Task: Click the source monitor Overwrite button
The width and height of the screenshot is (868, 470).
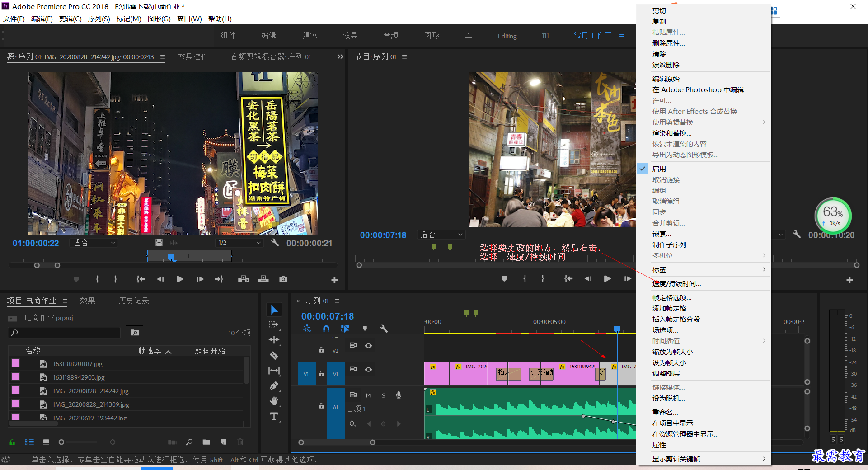Action: [263, 279]
